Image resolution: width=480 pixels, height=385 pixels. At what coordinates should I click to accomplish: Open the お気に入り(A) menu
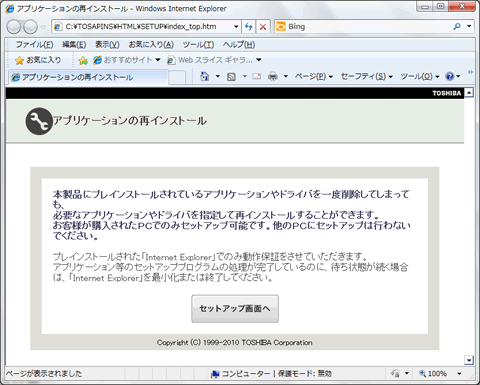[151, 45]
